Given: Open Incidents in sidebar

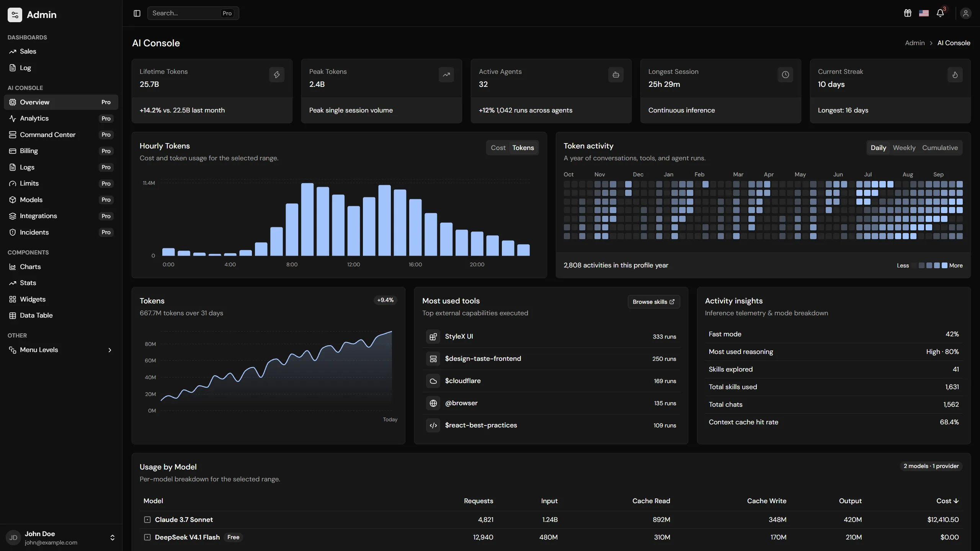Looking at the screenshot, I should (x=61, y=232).
